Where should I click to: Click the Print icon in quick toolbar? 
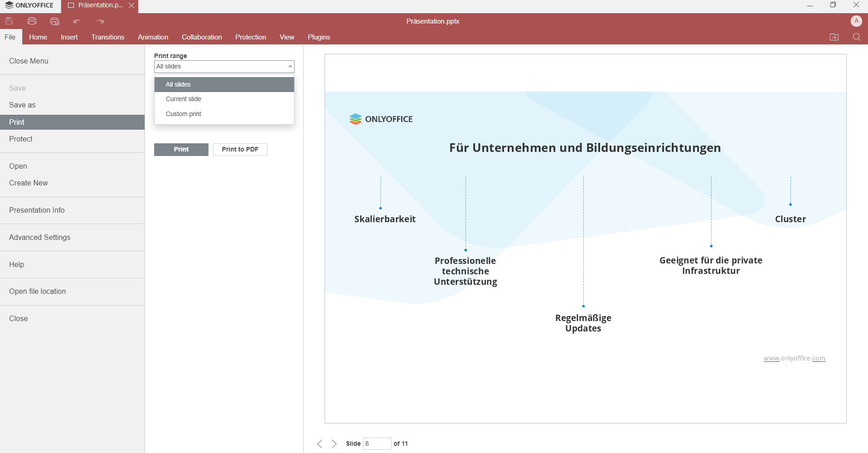tap(32, 21)
